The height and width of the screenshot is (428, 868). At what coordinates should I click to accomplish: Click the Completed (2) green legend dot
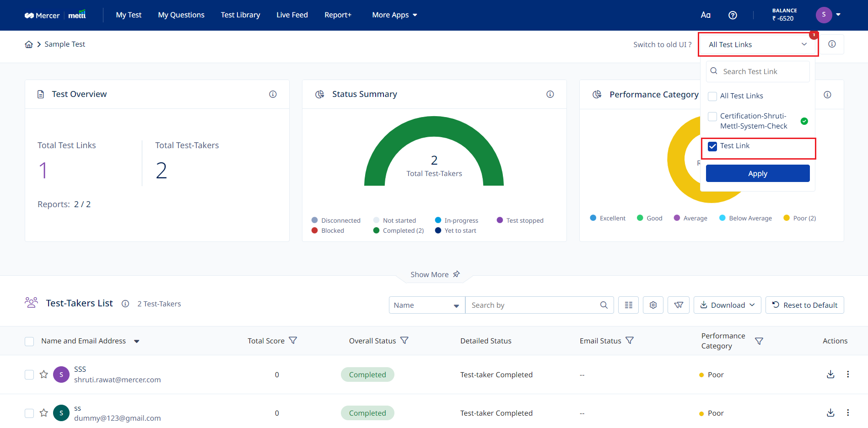click(376, 230)
